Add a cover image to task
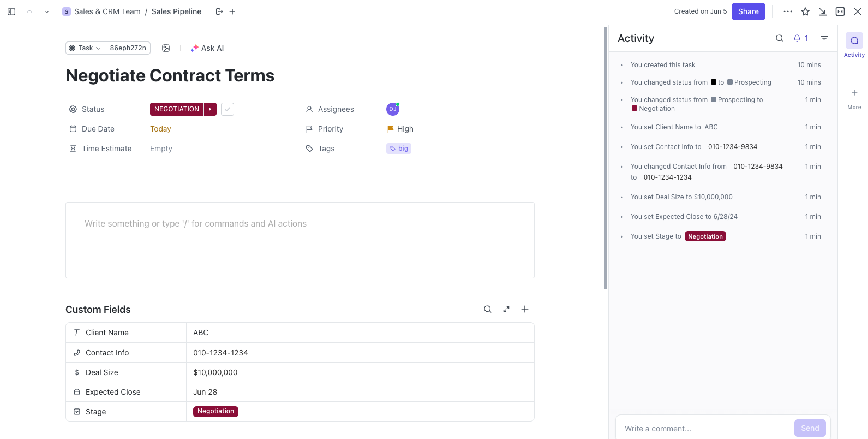This screenshot has height=439, width=868. pyautogui.click(x=166, y=48)
